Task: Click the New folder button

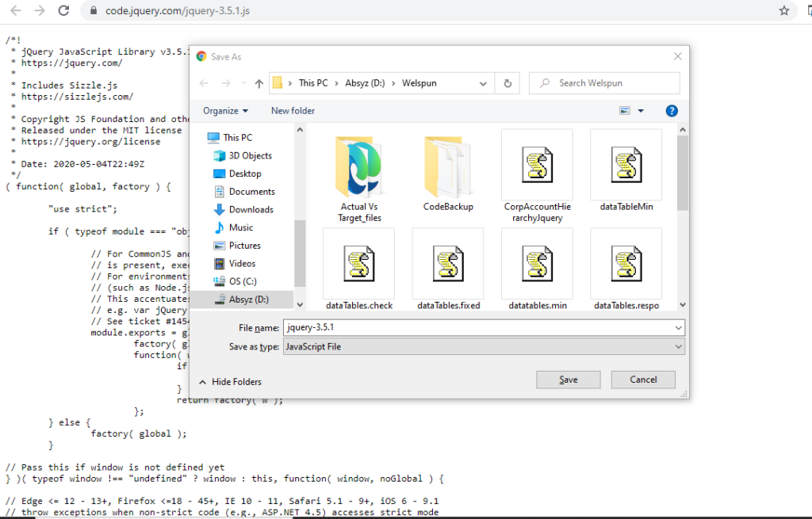Action: [293, 111]
